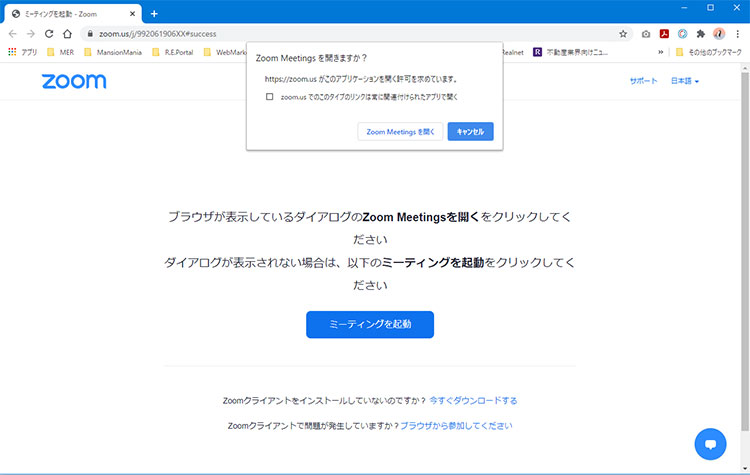Click the Zoom Meetings を開く button
Screen dimensions: 750x475
click(x=400, y=132)
